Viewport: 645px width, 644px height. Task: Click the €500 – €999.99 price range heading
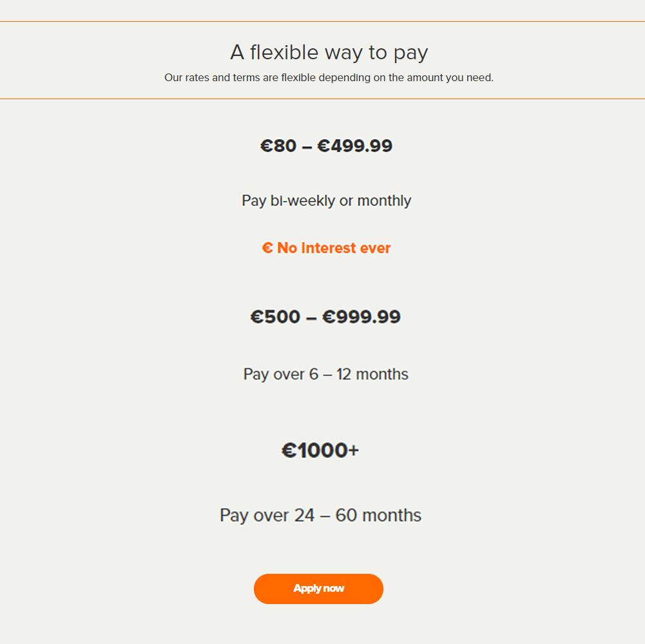[325, 317]
